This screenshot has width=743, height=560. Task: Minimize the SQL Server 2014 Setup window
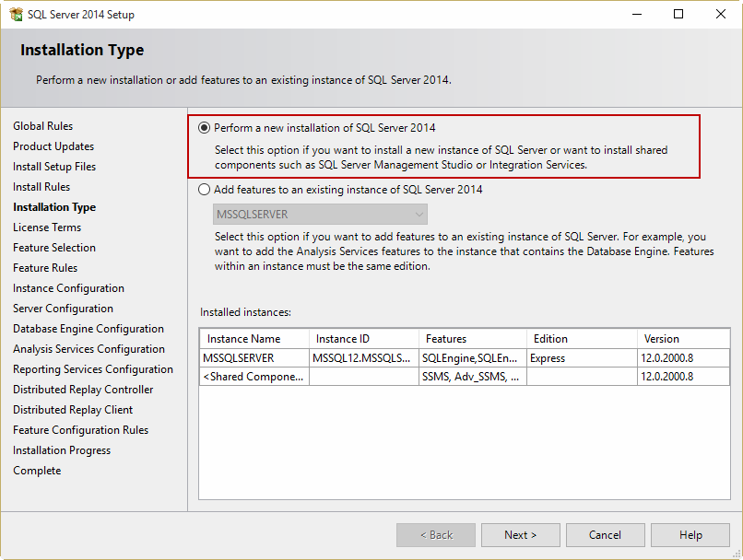(x=636, y=14)
